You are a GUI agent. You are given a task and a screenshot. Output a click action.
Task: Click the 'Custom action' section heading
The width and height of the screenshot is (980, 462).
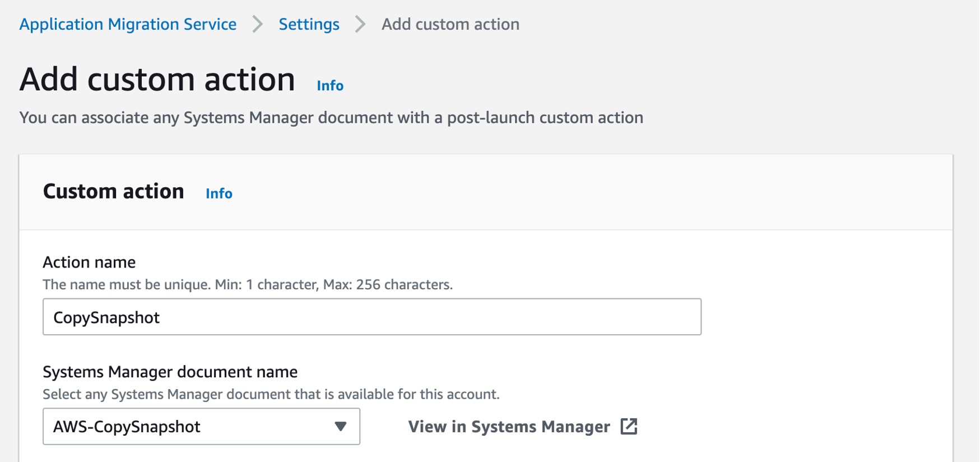click(x=114, y=191)
